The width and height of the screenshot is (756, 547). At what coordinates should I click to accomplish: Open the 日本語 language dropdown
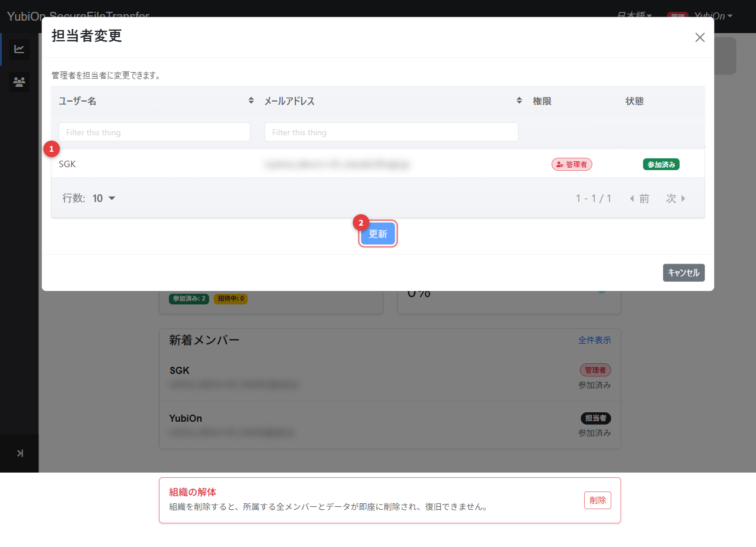pos(634,15)
